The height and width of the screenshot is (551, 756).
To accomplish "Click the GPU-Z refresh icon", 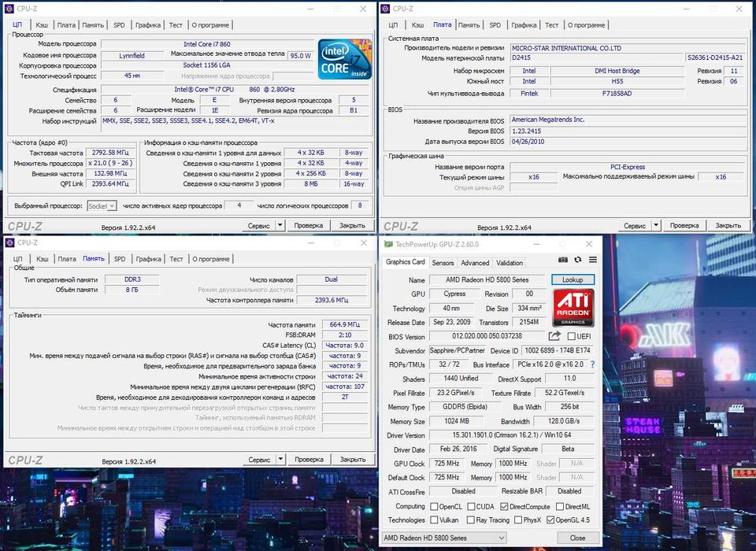I will (577, 260).
